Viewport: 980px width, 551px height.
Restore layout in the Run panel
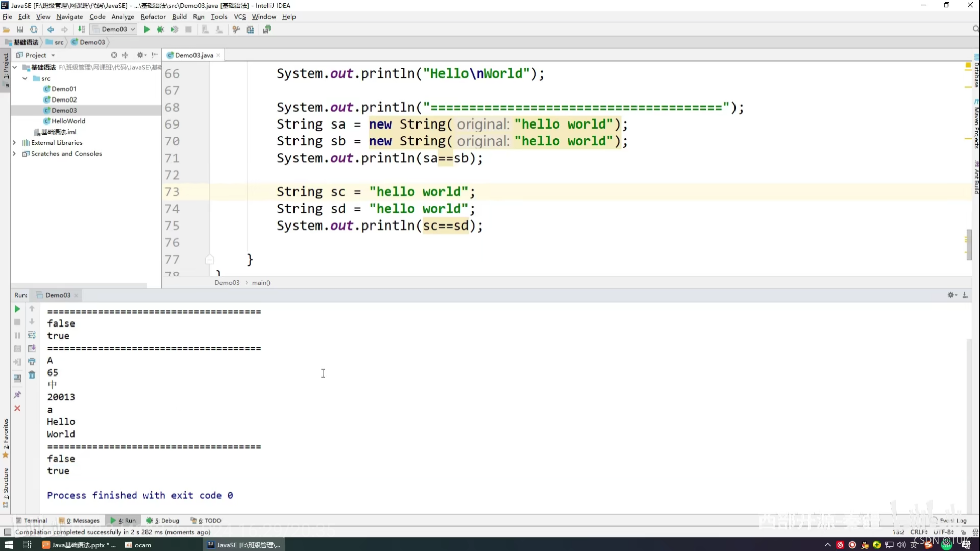click(17, 379)
